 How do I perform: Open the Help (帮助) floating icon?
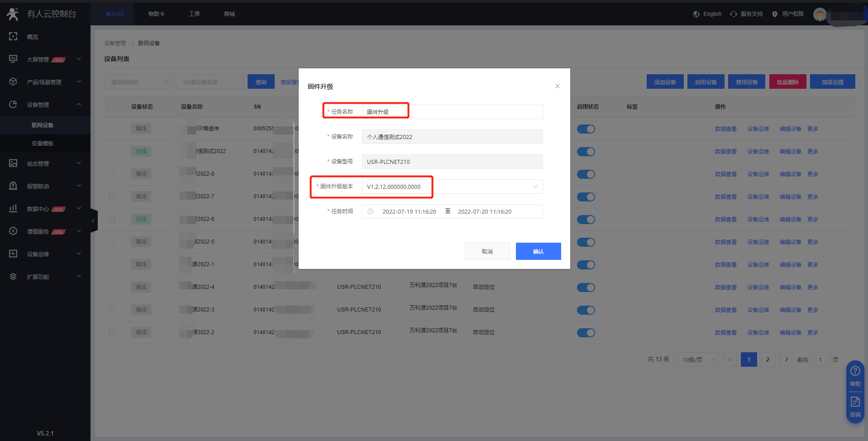click(855, 376)
